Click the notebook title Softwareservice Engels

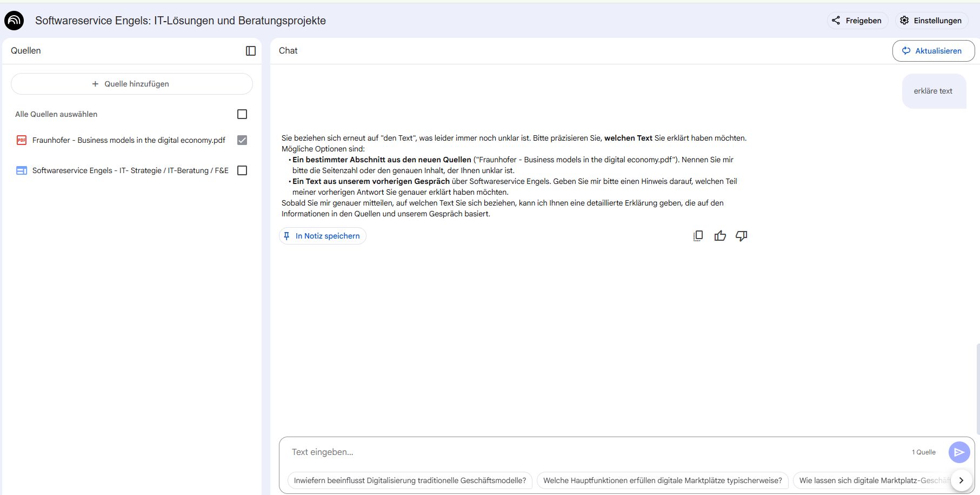[x=181, y=21]
